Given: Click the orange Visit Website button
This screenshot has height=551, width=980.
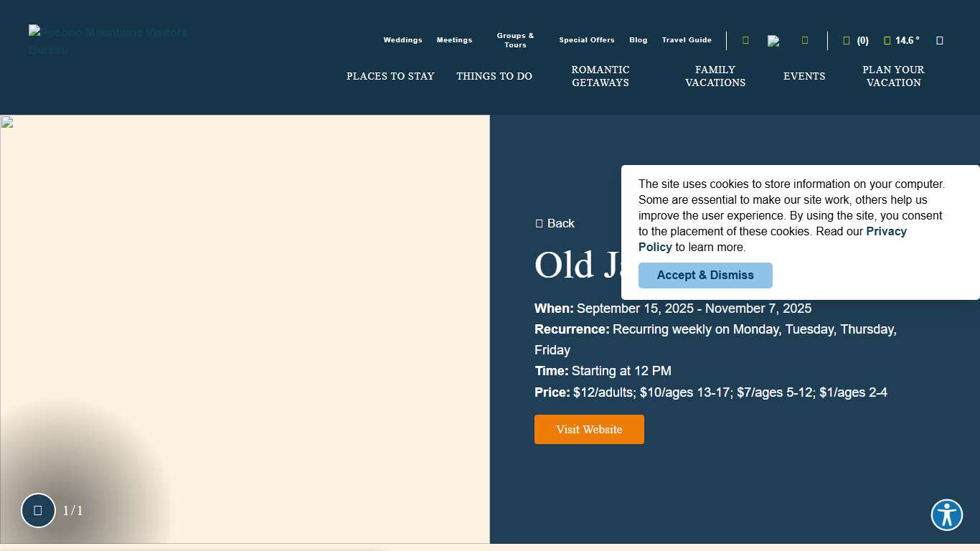Looking at the screenshot, I should click(x=589, y=429).
